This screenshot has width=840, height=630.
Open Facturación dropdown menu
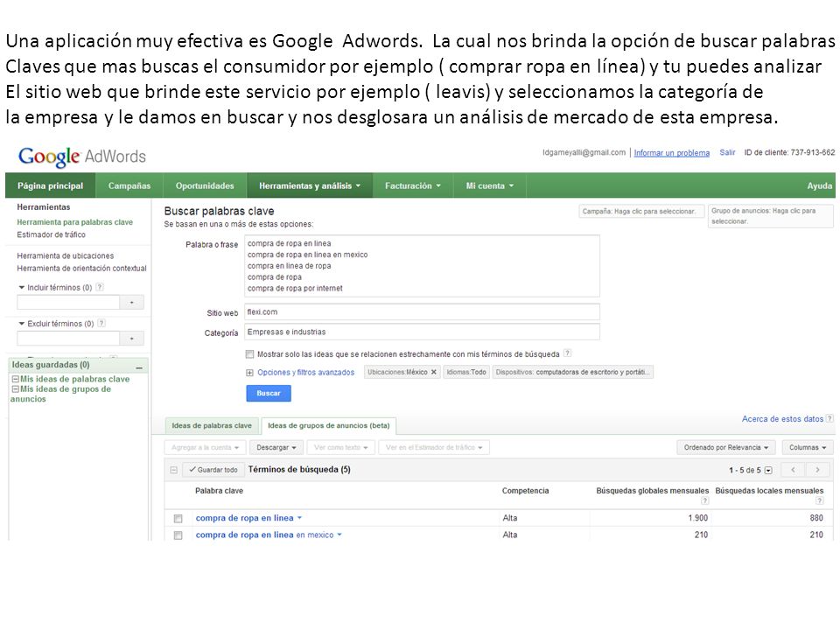pyautogui.click(x=412, y=185)
